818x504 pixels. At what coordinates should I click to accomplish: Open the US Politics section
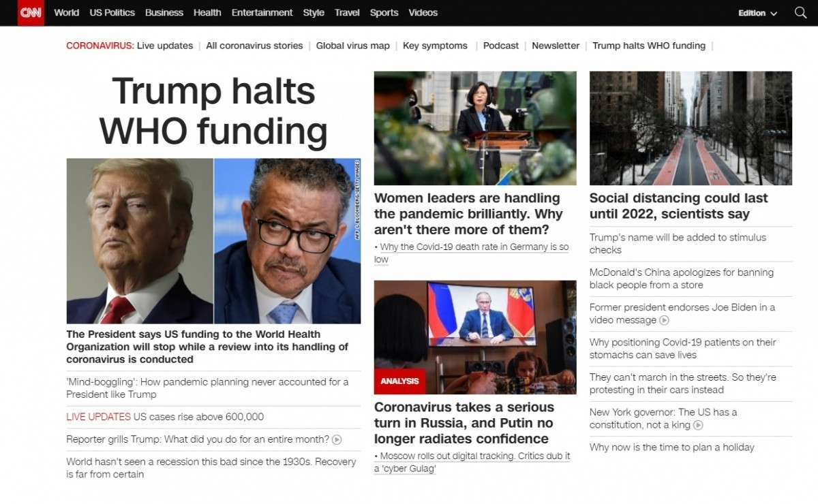[112, 12]
